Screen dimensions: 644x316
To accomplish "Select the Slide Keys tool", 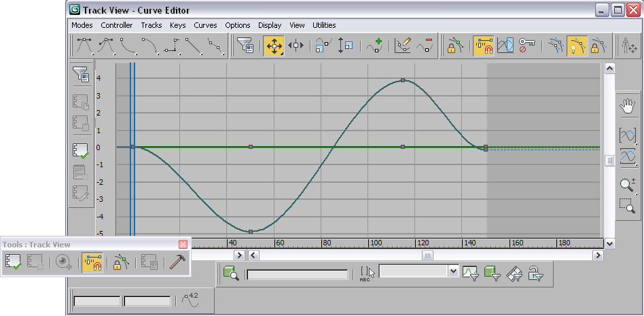I will click(x=296, y=46).
